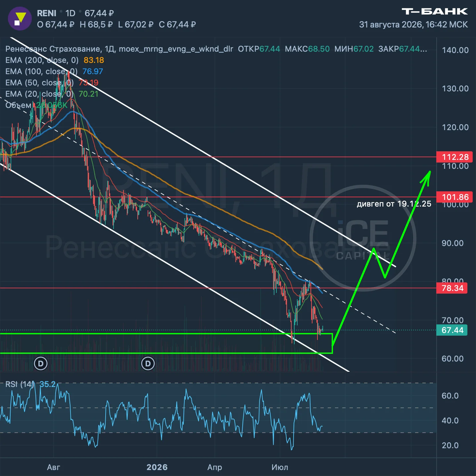This screenshot has width=476, height=476.
Task: Click the RSI value 35.2
Action: click(48, 384)
